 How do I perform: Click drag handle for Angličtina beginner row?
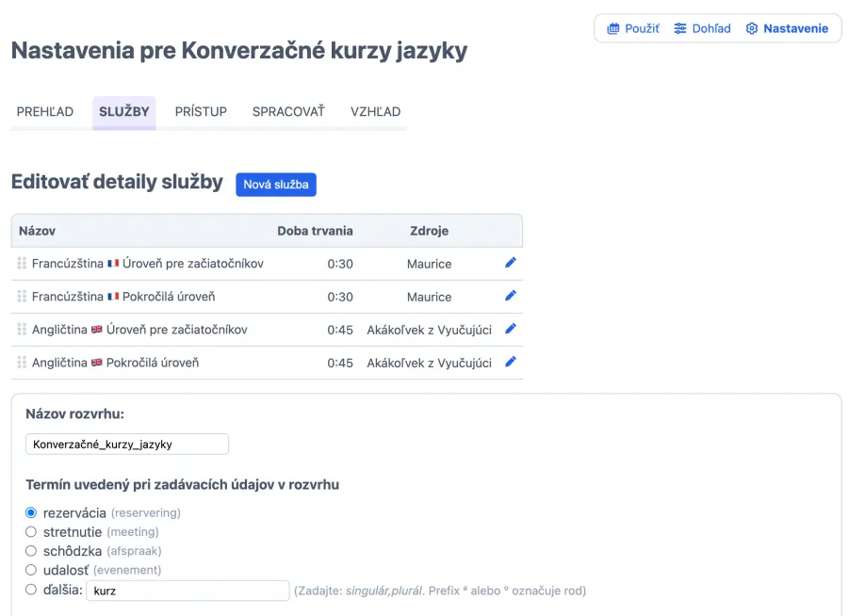click(x=22, y=330)
